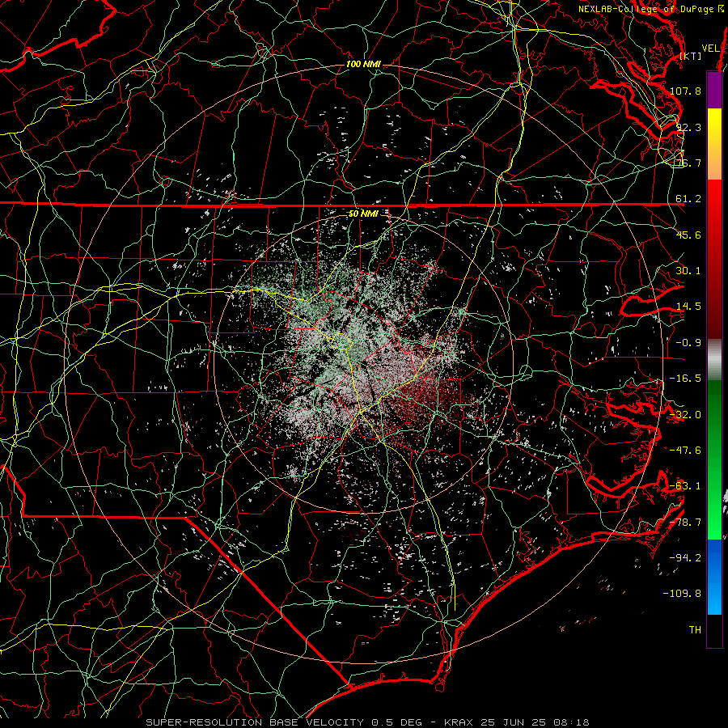
Task: Click the black TH segment of color bar
Action: 714,630
